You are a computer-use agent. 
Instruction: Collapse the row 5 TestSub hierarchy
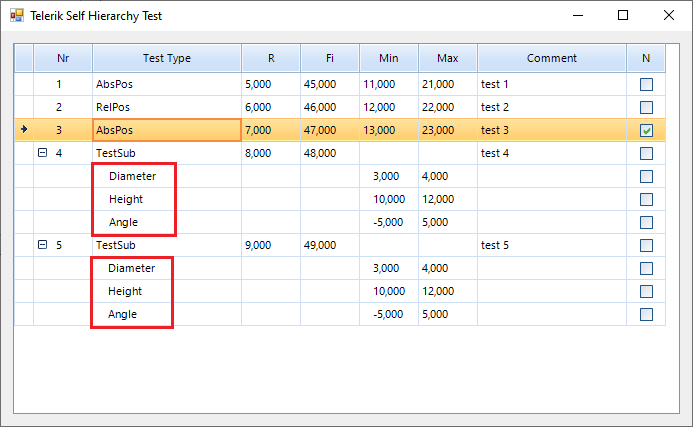pos(42,245)
